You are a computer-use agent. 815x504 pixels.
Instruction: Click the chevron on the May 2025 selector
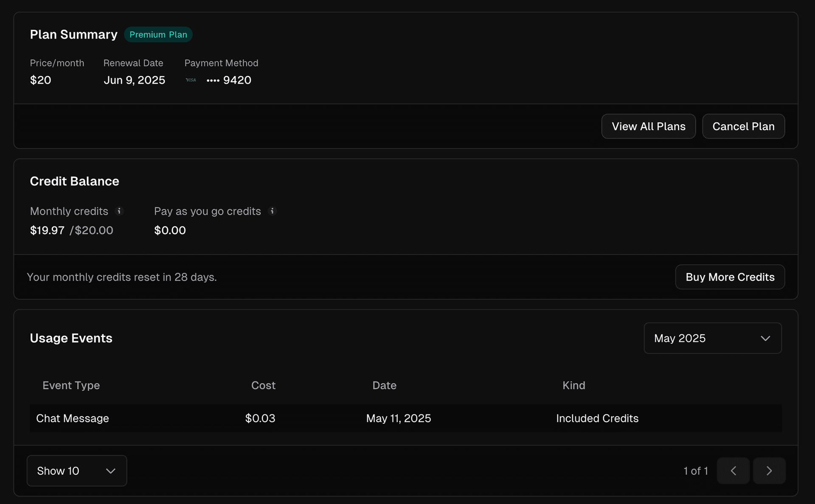coord(765,338)
